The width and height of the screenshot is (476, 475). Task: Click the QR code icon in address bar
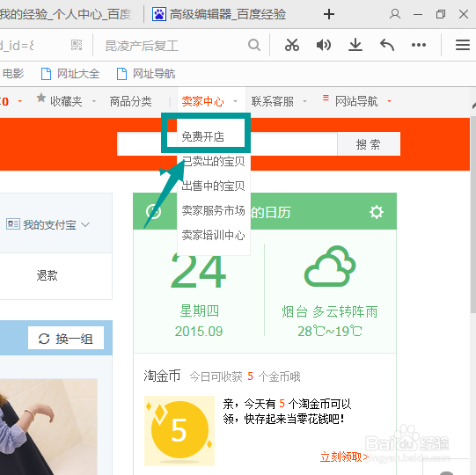click(x=77, y=45)
